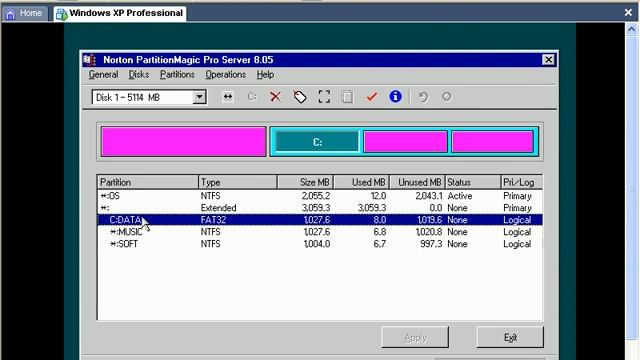Select the first magenta OS partition block
The width and height of the screenshot is (640, 360).
(x=184, y=142)
